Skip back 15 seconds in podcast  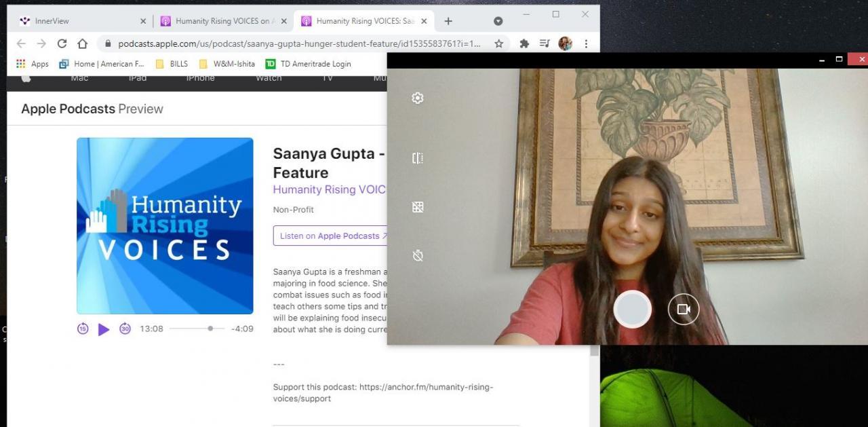[83, 329]
